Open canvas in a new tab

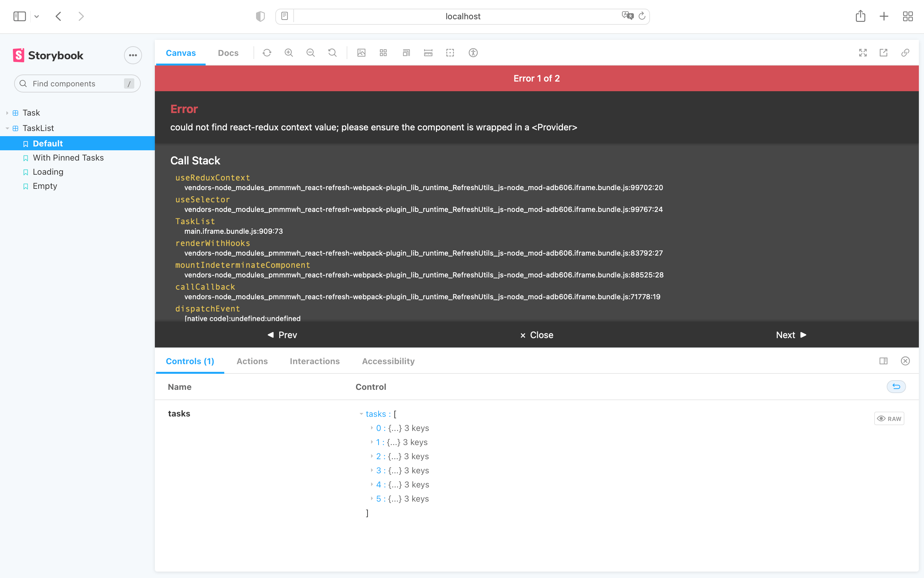point(883,53)
